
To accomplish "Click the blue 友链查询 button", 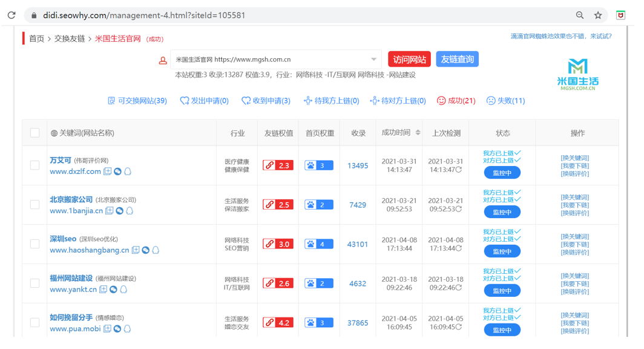I will [457, 59].
